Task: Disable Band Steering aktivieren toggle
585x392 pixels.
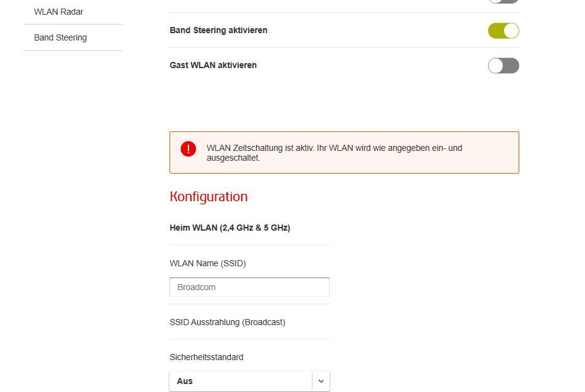Action: click(503, 30)
